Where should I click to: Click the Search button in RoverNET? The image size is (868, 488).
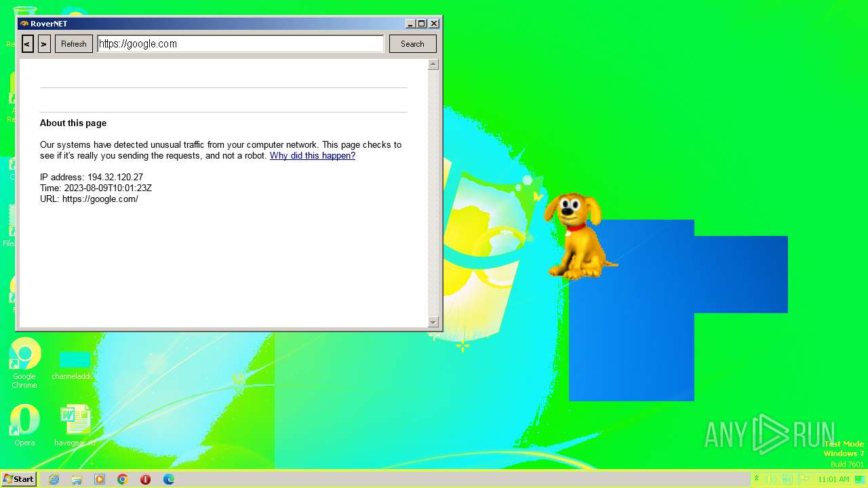412,44
